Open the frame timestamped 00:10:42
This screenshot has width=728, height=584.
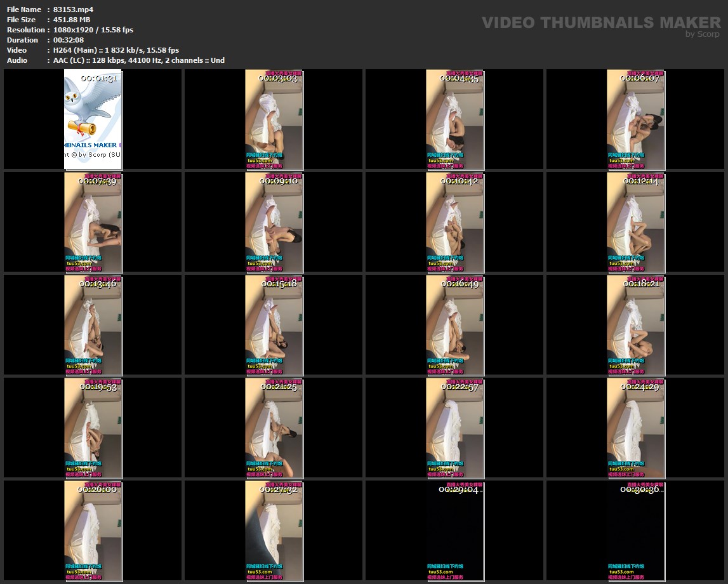[x=455, y=222]
